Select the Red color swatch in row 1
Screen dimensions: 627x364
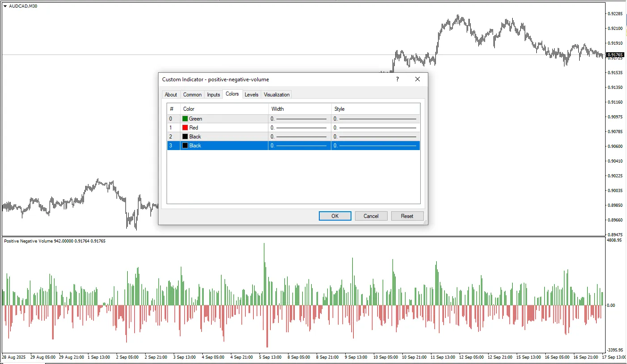point(185,128)
